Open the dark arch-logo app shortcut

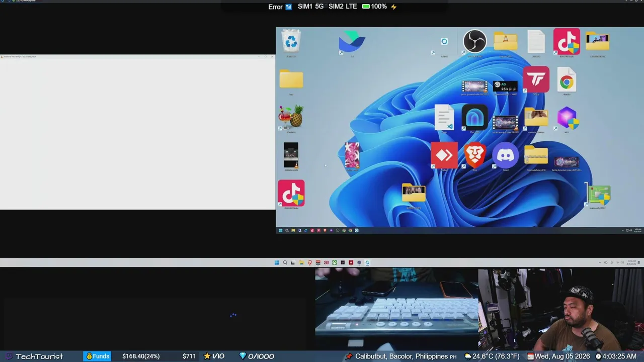(x=474, y=117)
